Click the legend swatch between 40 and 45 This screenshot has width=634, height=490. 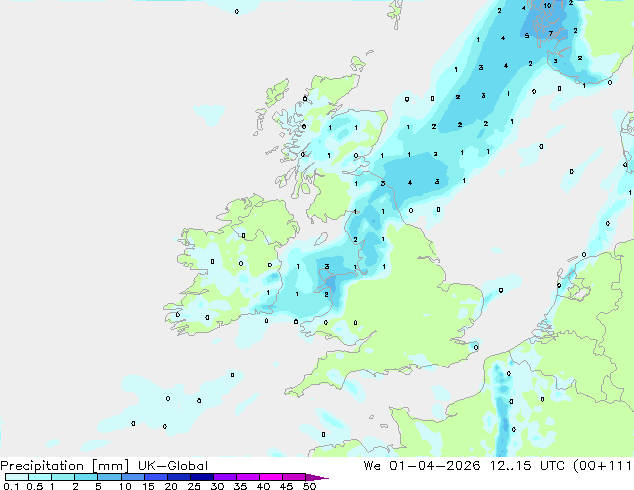pyautogui.click(x=271, y=477)
